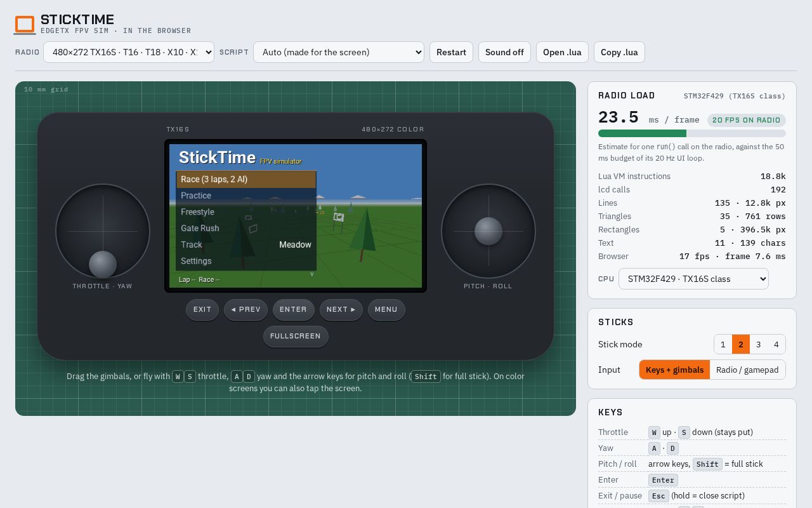The height and width of the screenshot is (508, 812).
Task: Click the radio load progress bar
Action: click(692, 133)
